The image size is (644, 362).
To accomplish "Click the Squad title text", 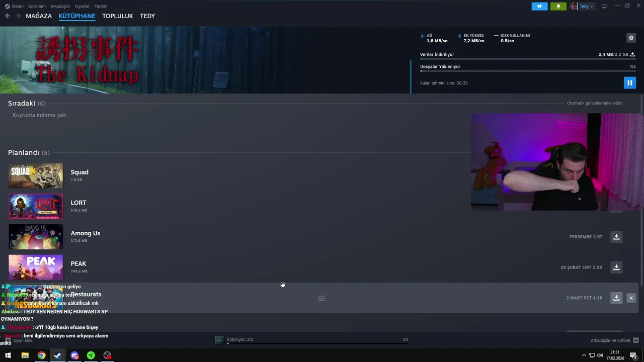I will pyautogui.click(x=79, y=172).
